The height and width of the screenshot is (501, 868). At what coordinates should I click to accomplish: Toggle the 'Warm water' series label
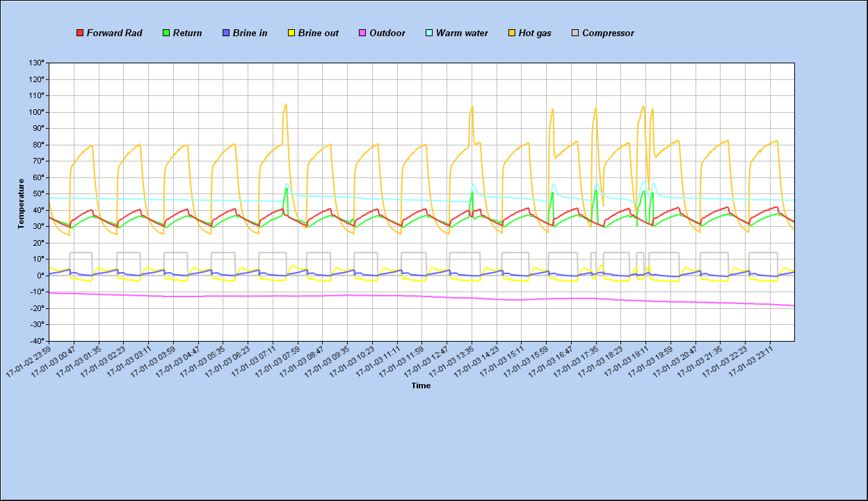click(x=462, y=33)
